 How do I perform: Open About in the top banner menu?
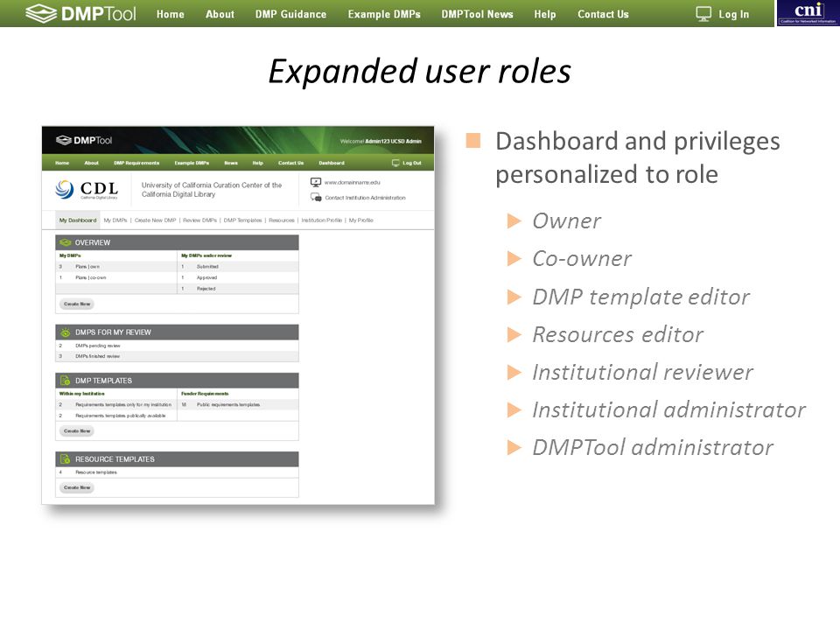click(x=220, y=15)
